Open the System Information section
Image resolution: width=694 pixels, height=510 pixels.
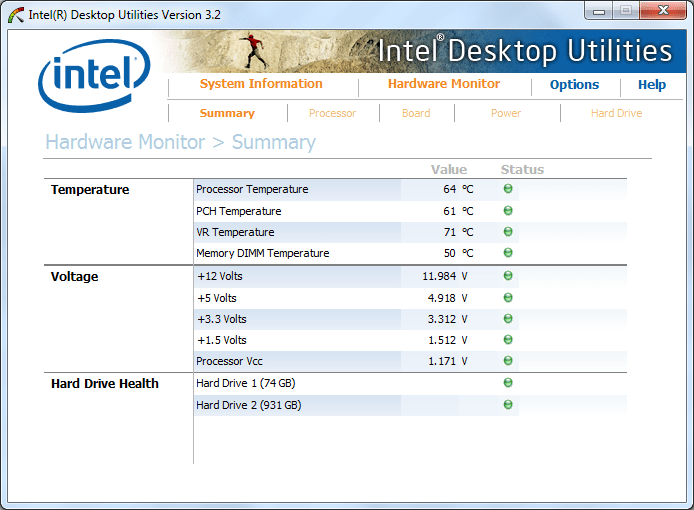(261, 84)
